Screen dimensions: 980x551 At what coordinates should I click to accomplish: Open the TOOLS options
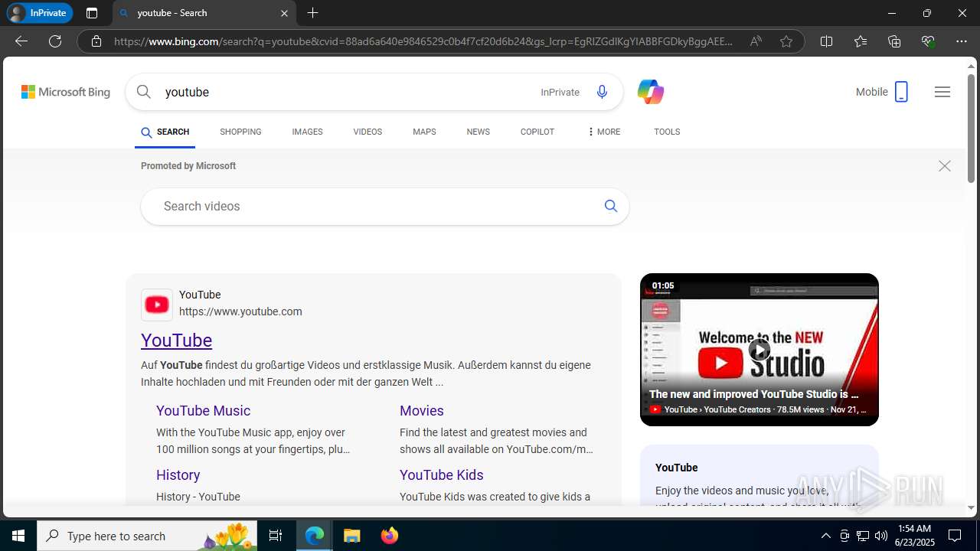point(667,132)
